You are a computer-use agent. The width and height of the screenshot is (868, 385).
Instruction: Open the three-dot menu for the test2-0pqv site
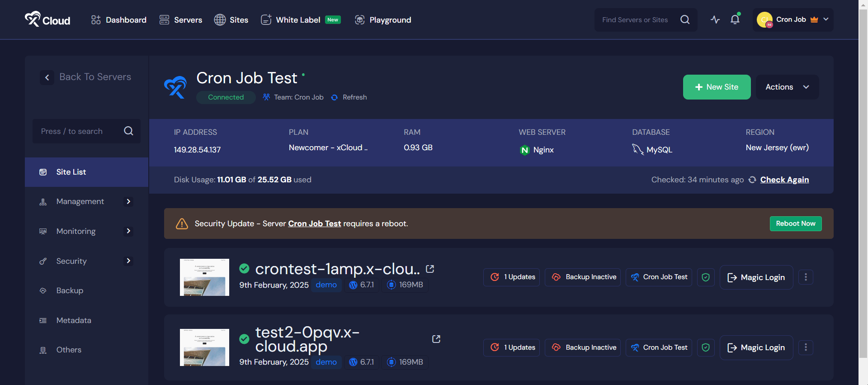coord(806,347)
